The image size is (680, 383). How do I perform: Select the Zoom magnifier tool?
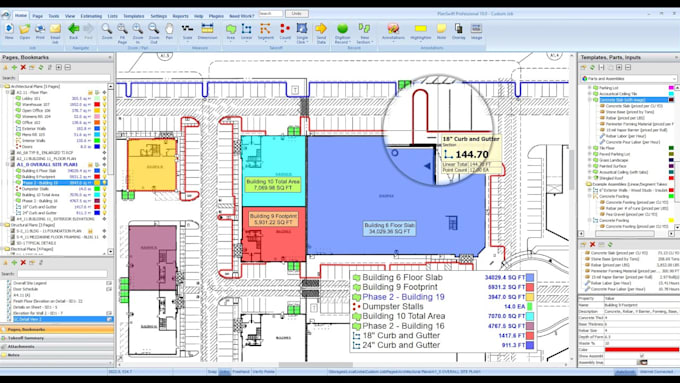click(x=107, y=29)
